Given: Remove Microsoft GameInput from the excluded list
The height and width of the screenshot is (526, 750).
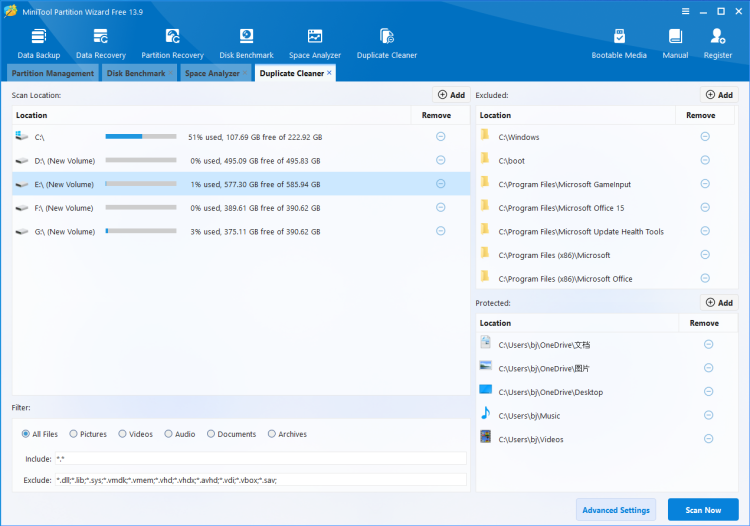Looking at the screenshot, I should click(x=705, y=184).
